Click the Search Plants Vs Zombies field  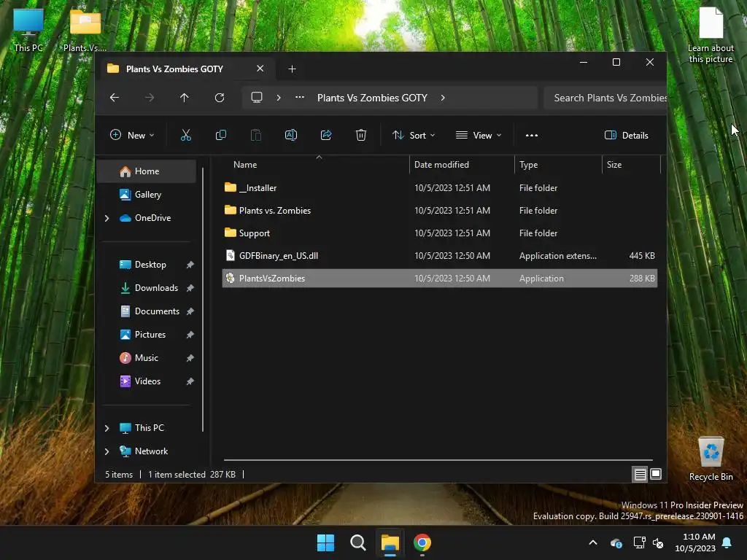click(x=605, y=98)
